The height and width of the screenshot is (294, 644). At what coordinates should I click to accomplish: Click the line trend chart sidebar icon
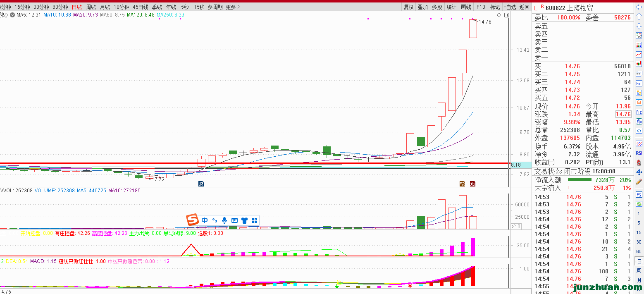pos(639,54)
